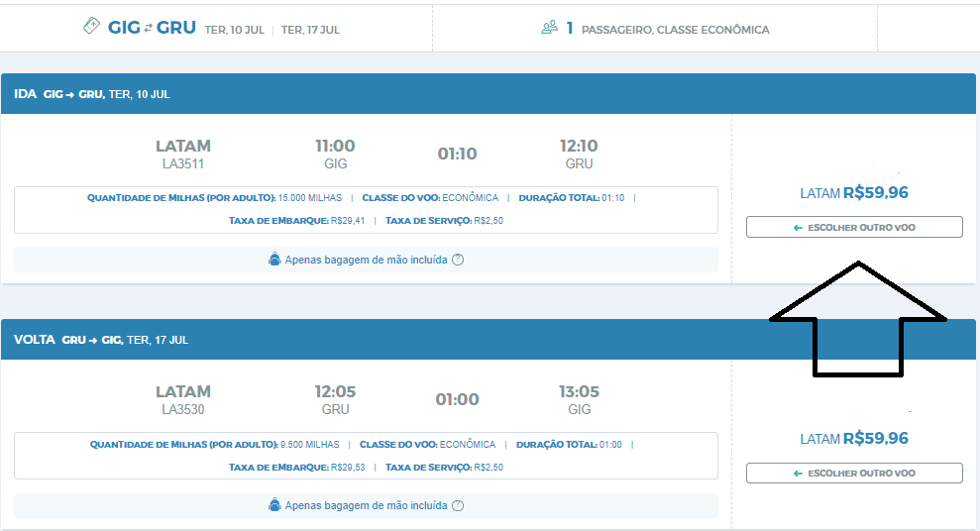Open baggage help question mark for outbound flight
980x531 pixels.
coord(458,260)
